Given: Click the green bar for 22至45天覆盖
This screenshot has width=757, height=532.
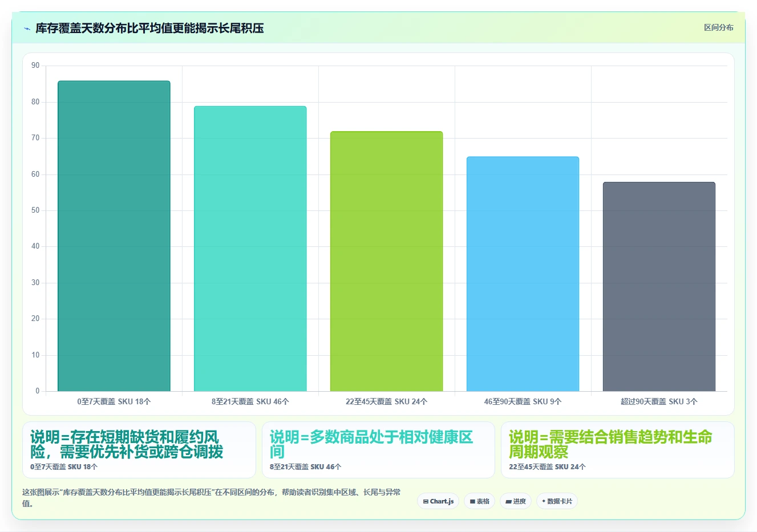Looking at the screenshot, I should coord(387,261).
